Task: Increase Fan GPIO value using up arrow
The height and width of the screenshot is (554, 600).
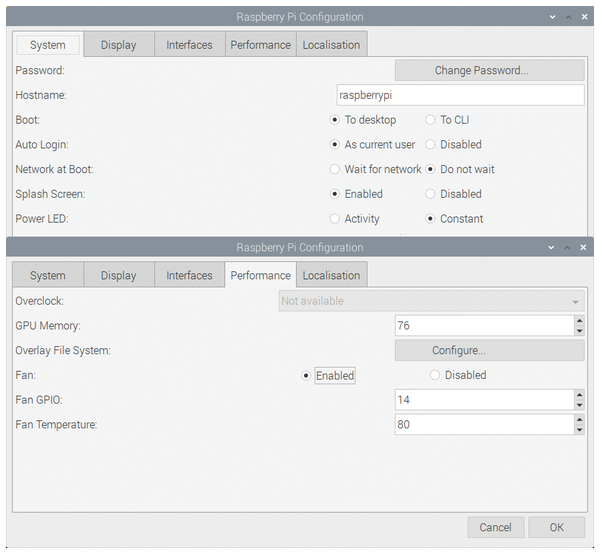Action: (x=579, y=395)
